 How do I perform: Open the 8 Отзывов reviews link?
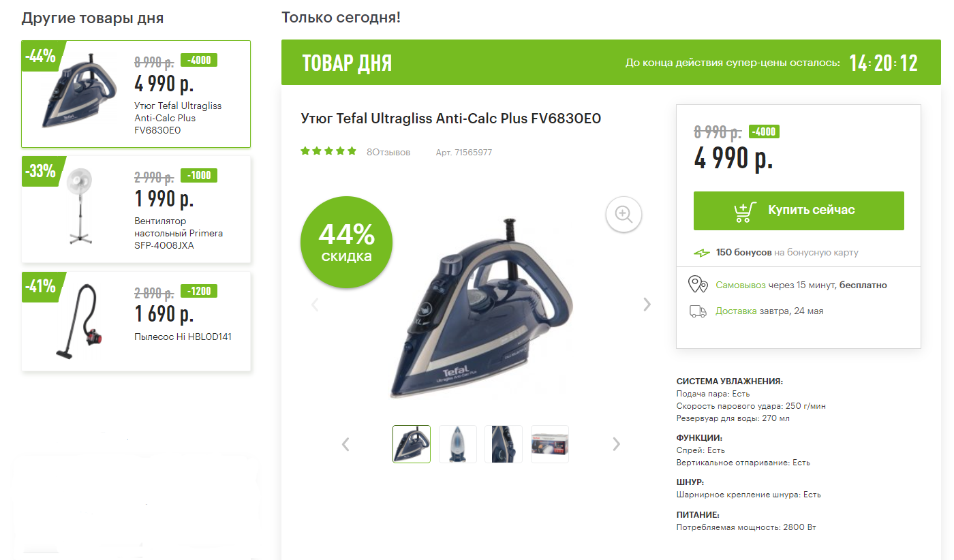pos(388,152)
